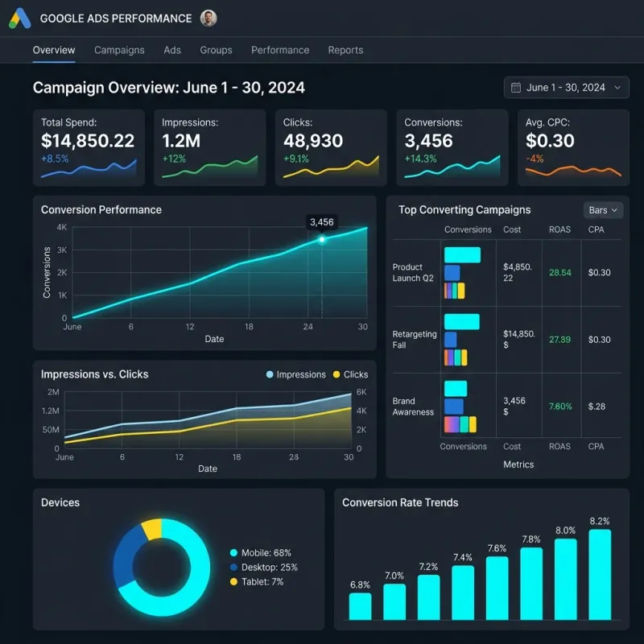The width and height of the screenshot is (644, 644).
Task: Click the CPA value $.28
Action: [597, 407]
